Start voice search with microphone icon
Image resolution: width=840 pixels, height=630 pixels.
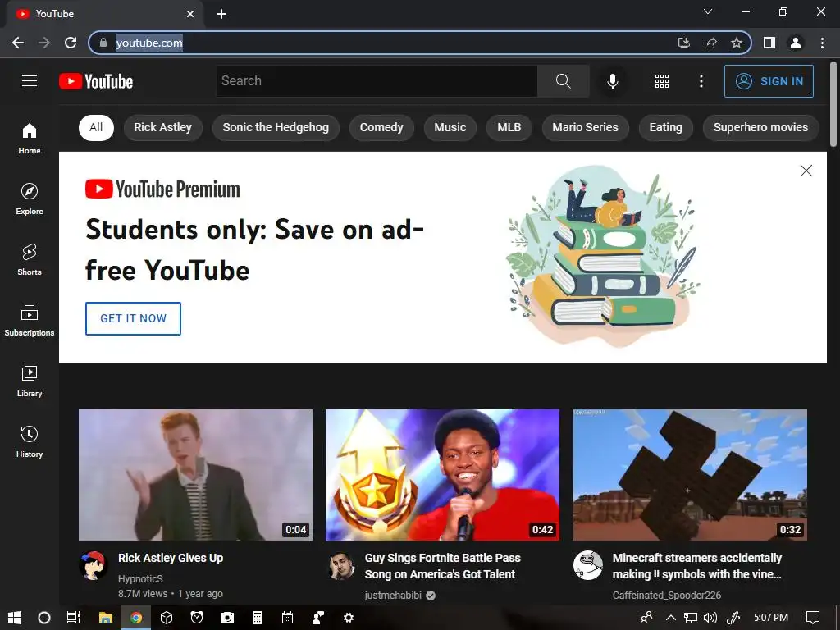[x=612, y=81]
